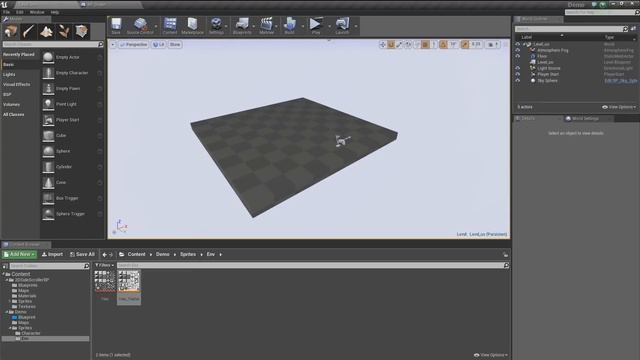Hide Player Start with its eye icon
The width and height of the screenshot is (640, 360).
click(518, 74)
